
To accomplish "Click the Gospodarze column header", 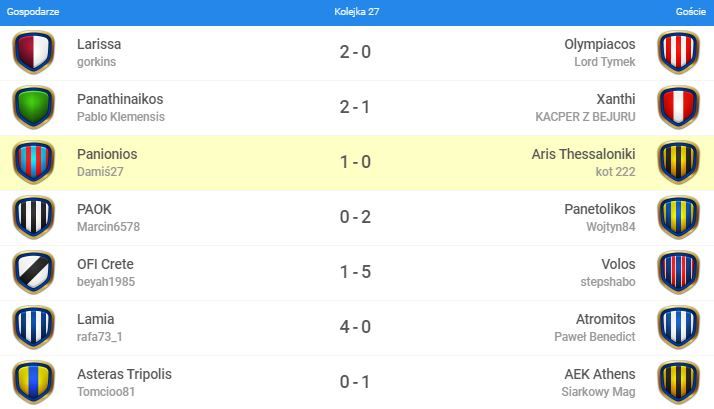I will pos(28,12).
